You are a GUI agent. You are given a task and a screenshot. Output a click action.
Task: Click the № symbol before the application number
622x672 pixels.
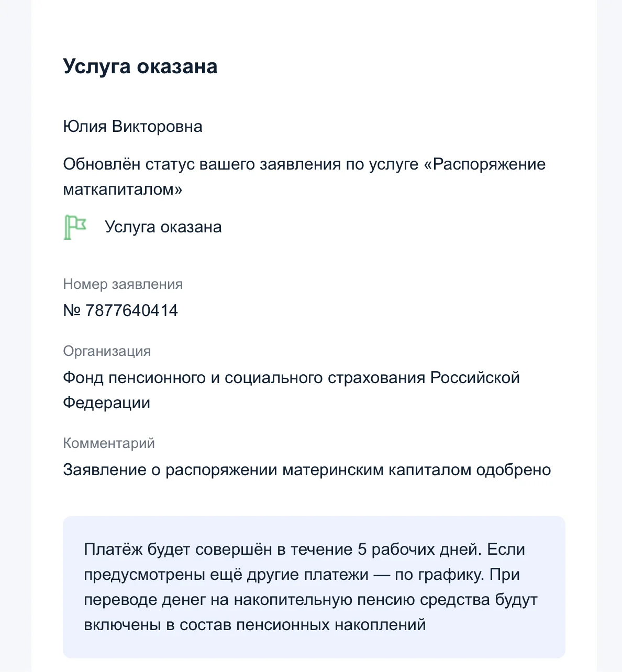click(x=72, y=310)
